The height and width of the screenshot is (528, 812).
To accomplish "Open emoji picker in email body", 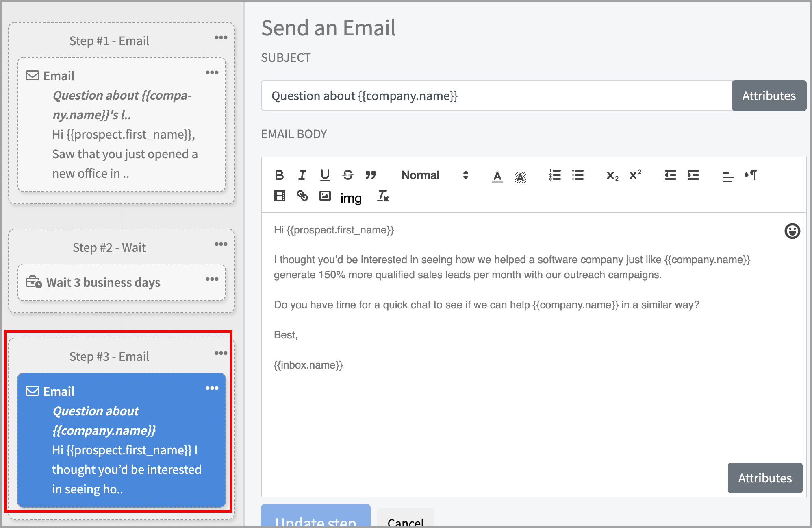I will (792, 231).
